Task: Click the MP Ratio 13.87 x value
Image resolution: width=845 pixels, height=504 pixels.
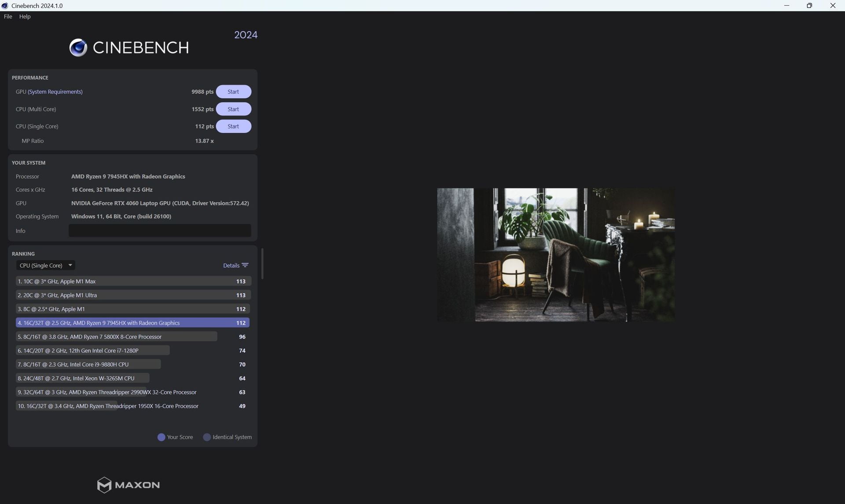Action: tap(204, 141)
